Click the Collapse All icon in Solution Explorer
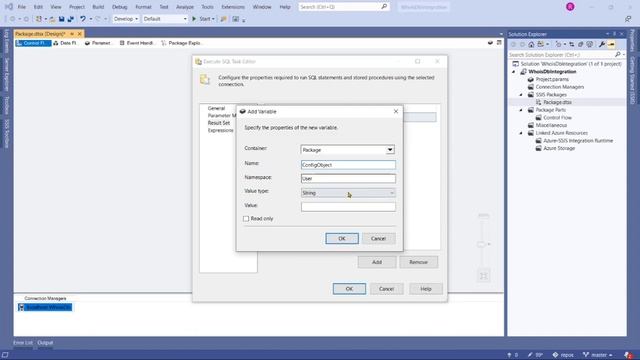640x360 pixels. click(580, 44)
